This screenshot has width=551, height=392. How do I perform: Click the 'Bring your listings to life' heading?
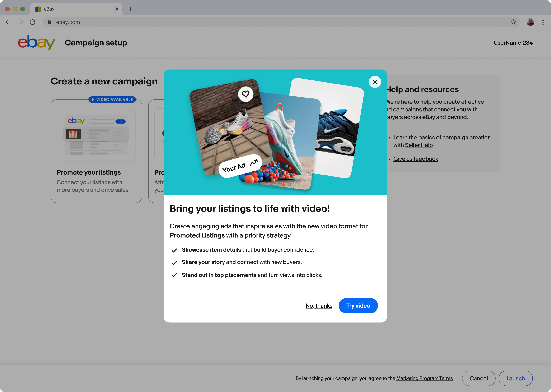(249, 209)
